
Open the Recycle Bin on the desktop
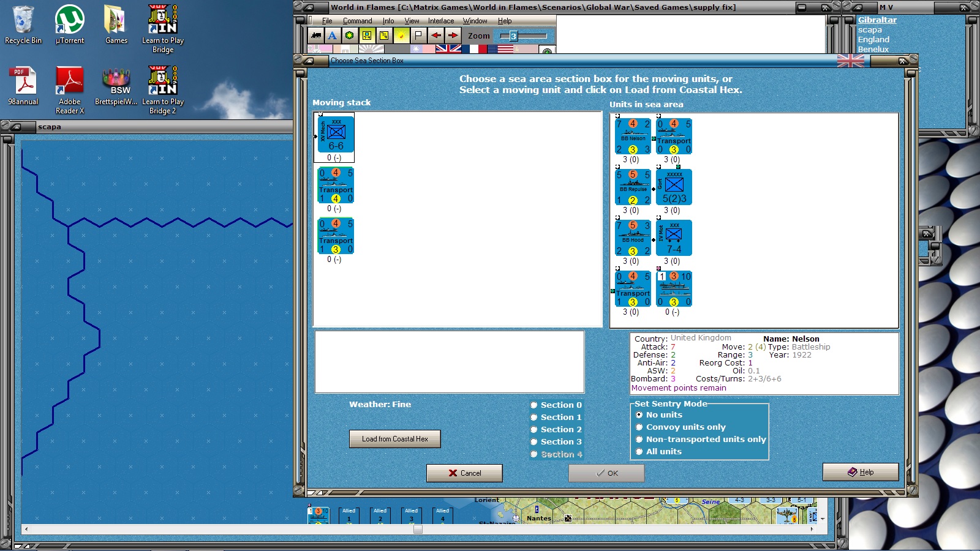pyautogui.click(x=23, y=24)
